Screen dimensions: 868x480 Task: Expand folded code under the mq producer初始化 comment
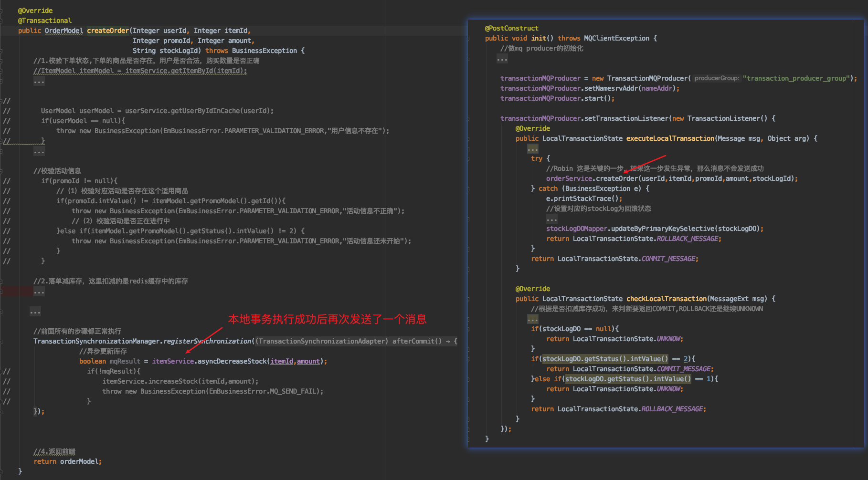[502, 59]
